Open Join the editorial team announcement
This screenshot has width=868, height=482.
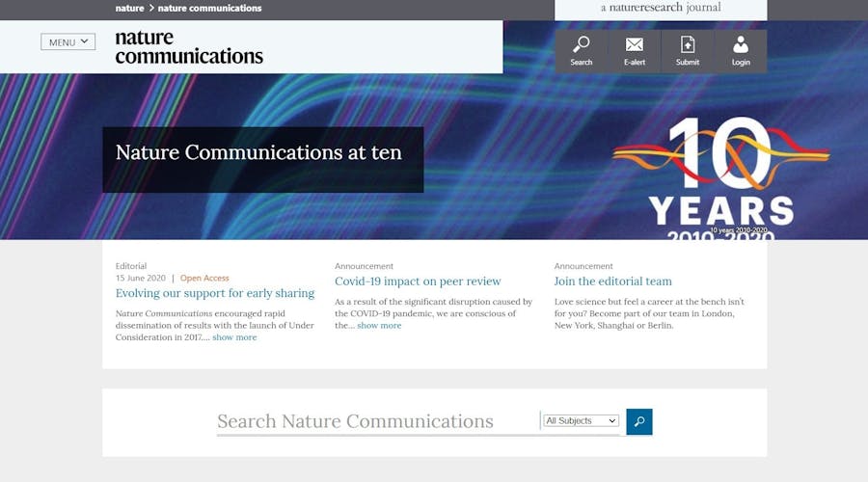click(612, 281)
